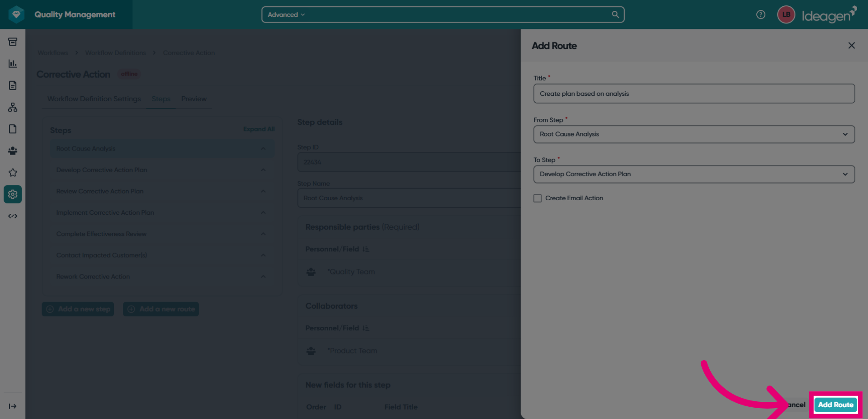This screenshot has height=419, width=868.
Task: Expand the Contact Impacted Customer(s) chevron
Action: (263, 255)
